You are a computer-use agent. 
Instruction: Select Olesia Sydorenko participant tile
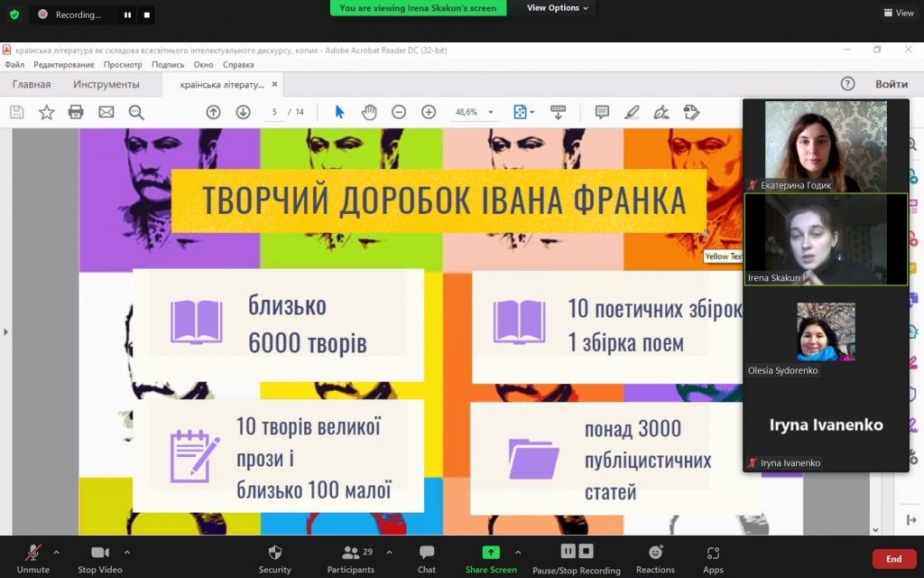(826, 332)
